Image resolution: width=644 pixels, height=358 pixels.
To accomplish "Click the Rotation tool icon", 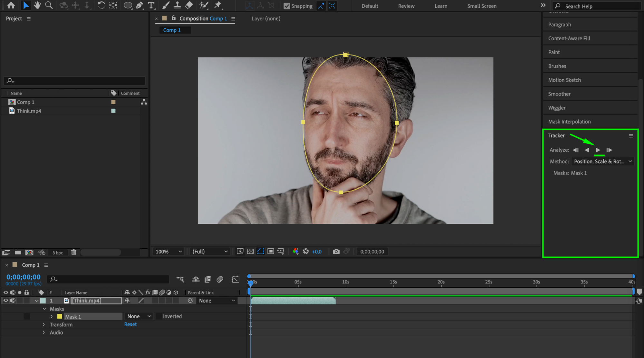I will point(101,5).
